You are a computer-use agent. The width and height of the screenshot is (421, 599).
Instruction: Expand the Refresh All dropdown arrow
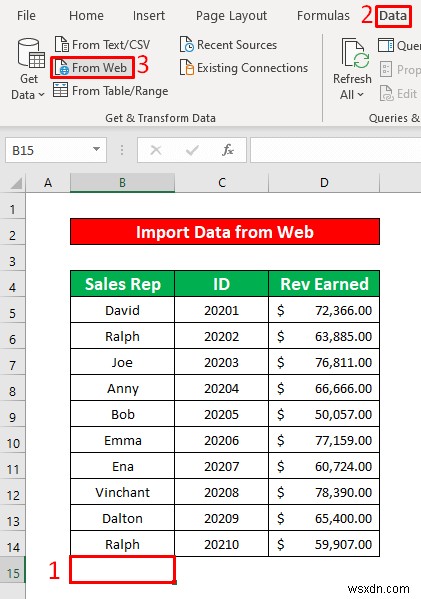tap(360, 94)
